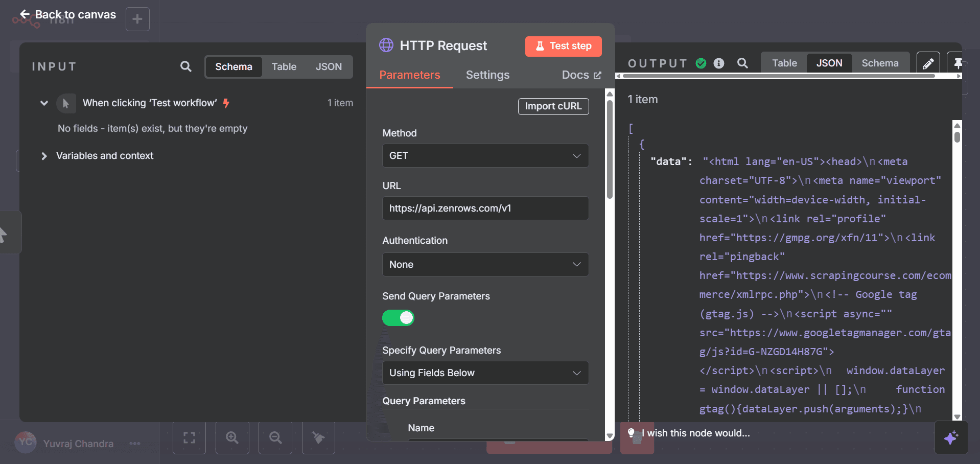
Task: Click the manual trigger cursor icon
Action: point(66,103)
